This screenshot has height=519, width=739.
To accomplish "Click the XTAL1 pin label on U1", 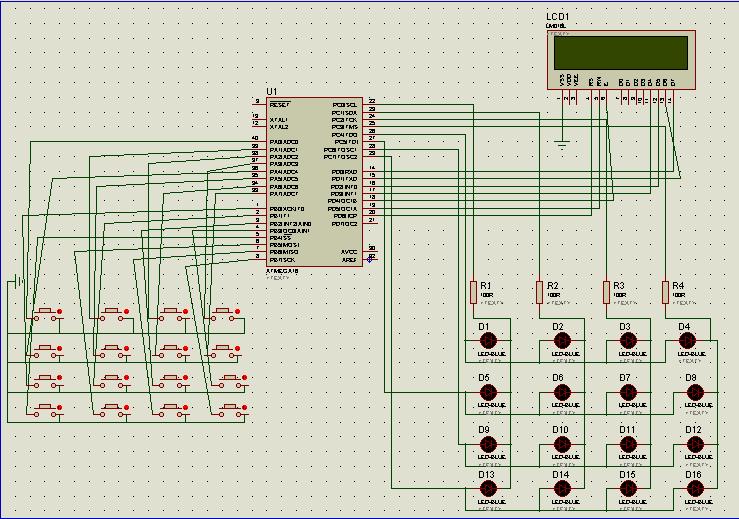I will tap(279, 120).
